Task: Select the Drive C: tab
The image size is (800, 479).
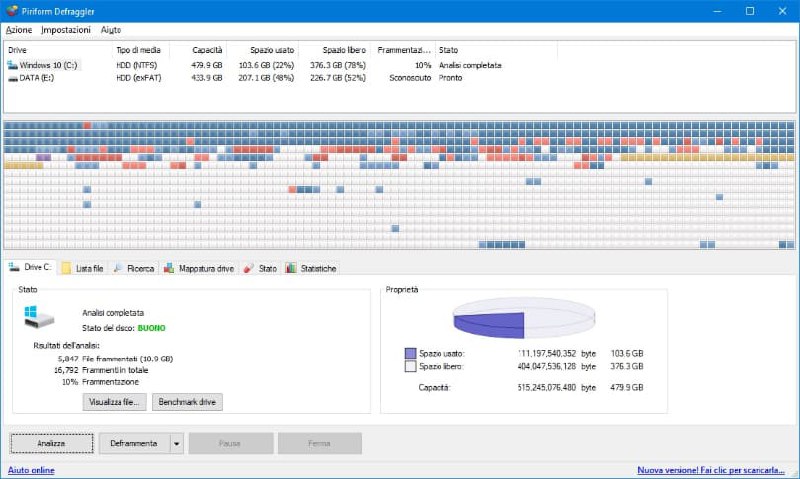Action: coord(31,267)
